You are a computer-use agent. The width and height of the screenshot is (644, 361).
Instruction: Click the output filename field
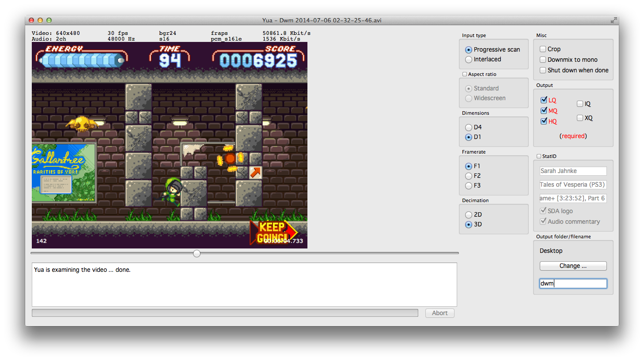tap(573, 283)
